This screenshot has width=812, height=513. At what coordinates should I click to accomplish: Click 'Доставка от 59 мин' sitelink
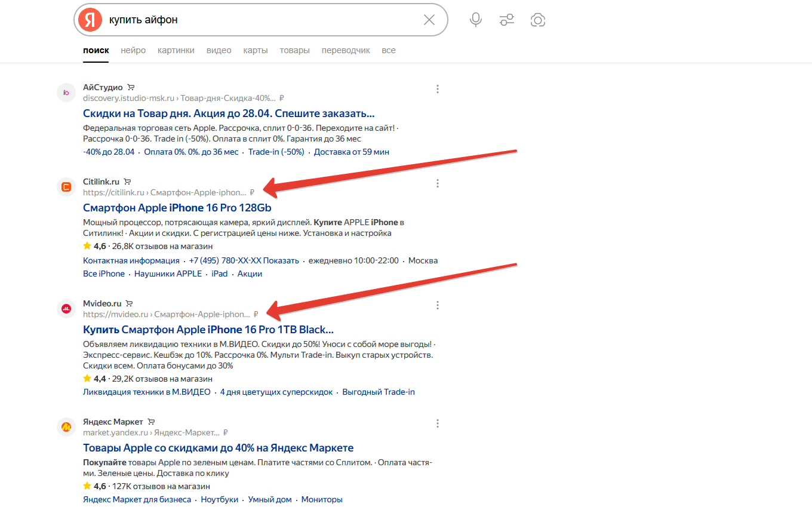tap(352, 152)
